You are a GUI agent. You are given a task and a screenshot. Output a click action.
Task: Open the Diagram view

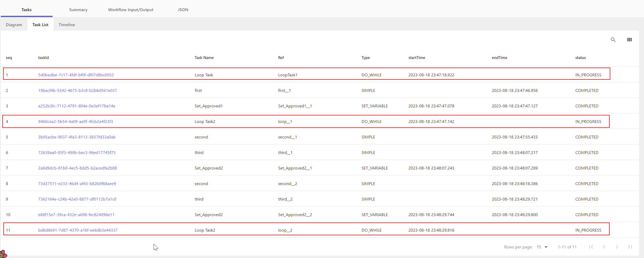pos(14,24)
